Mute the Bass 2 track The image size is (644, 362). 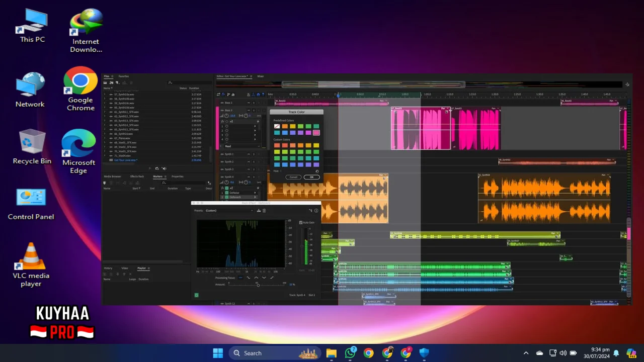(249, 103)
